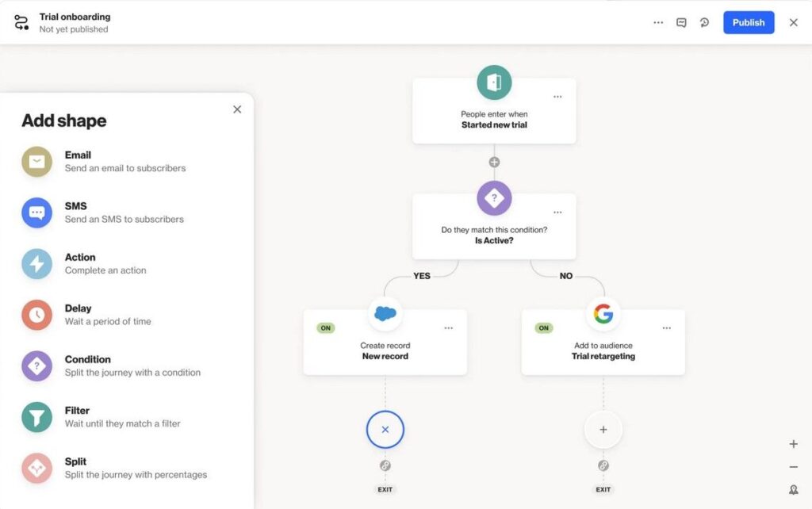
Task: Click the Condition label in Add shape
Action: tap(87, 359)
